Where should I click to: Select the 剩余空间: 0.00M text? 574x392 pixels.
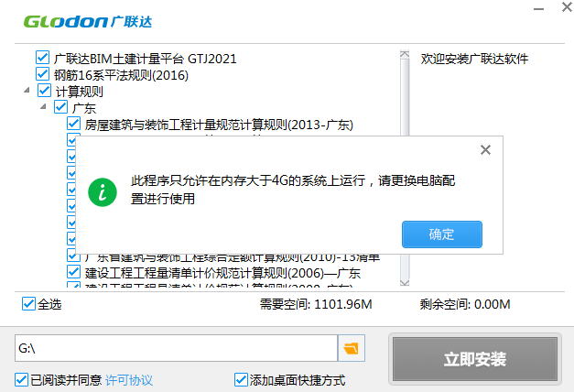(465, 304)
